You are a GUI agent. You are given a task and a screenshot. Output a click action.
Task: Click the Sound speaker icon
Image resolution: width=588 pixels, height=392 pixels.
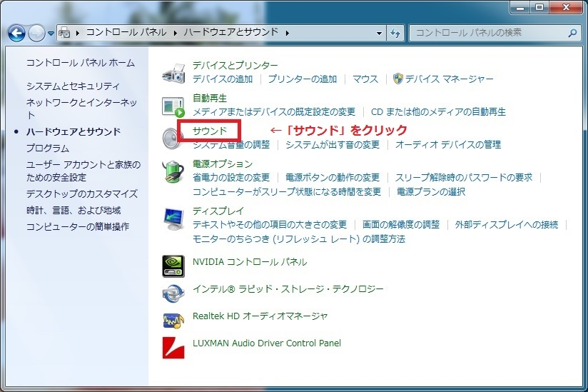click(172, 138)
